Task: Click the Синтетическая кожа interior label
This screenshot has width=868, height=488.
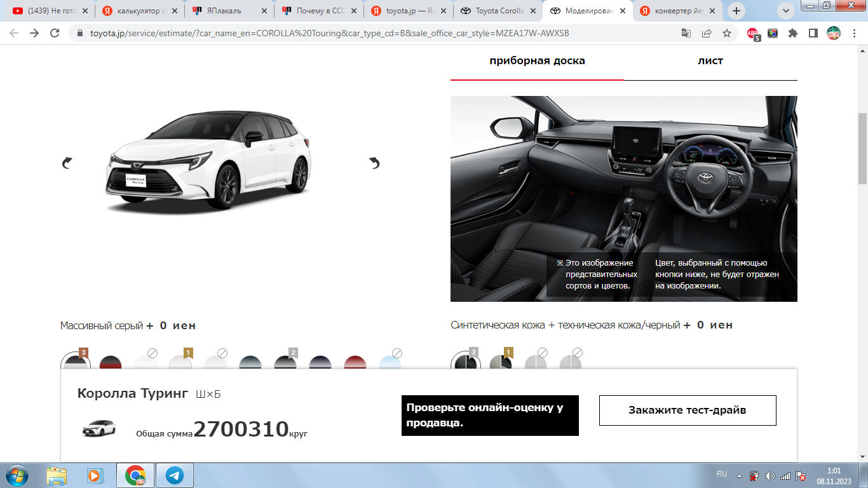Action: point(566,325)
